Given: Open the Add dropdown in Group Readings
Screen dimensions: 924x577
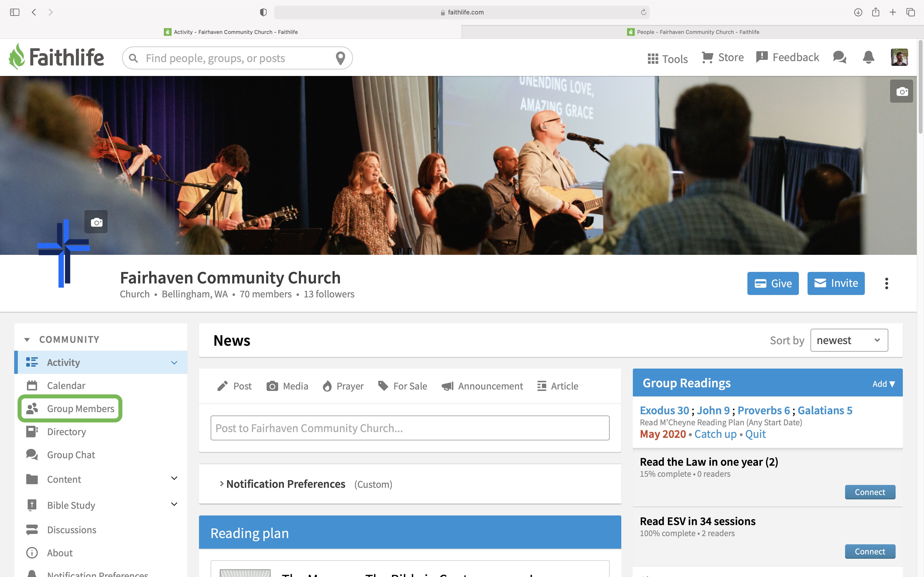Looking at the screenshot, I should coord(884,384).
